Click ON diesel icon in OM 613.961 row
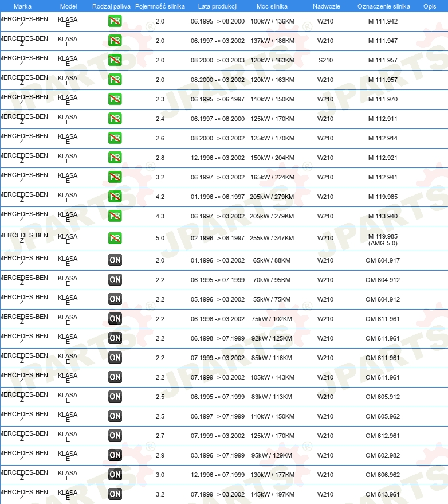The image size is (448, 504). click(115, 494)
